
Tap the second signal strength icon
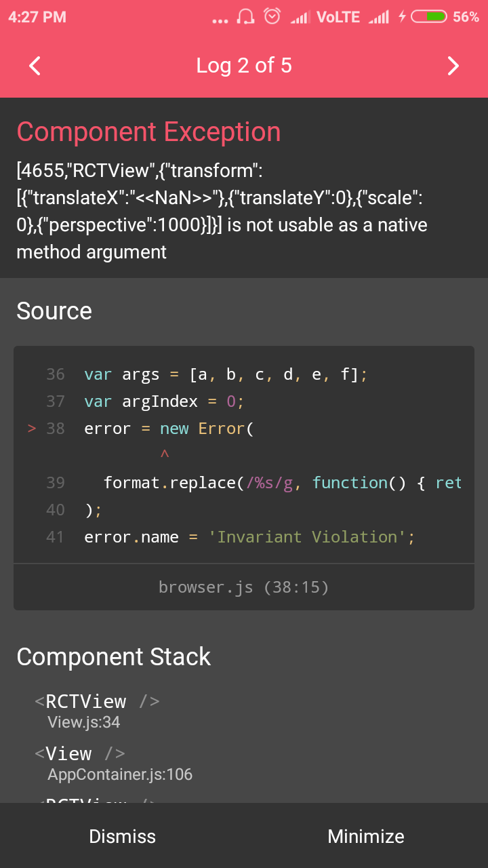click(378, 17)
